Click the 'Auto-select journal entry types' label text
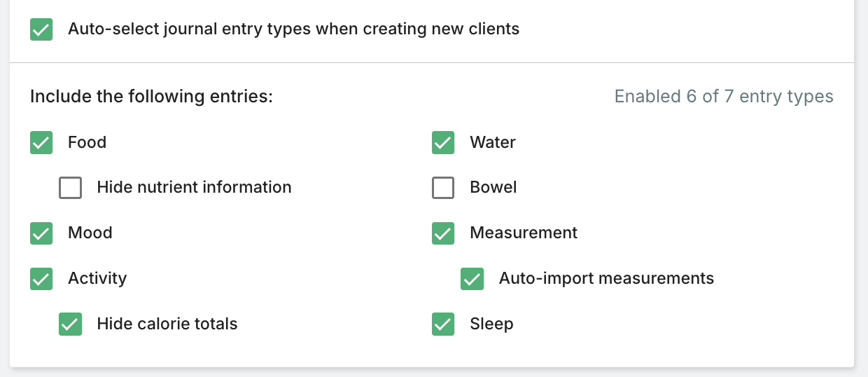Viewport: 868px width, 377px height. tap(293, 29)
